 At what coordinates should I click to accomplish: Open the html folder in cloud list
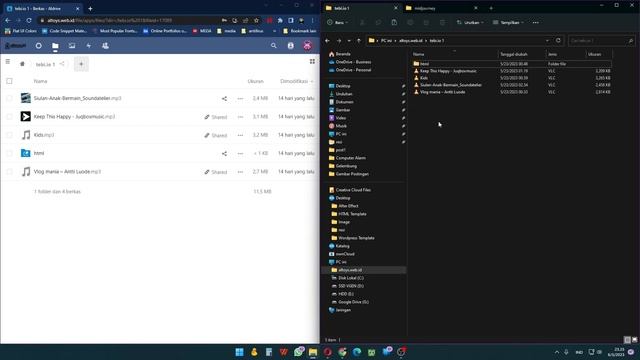(x=39, y=153)
